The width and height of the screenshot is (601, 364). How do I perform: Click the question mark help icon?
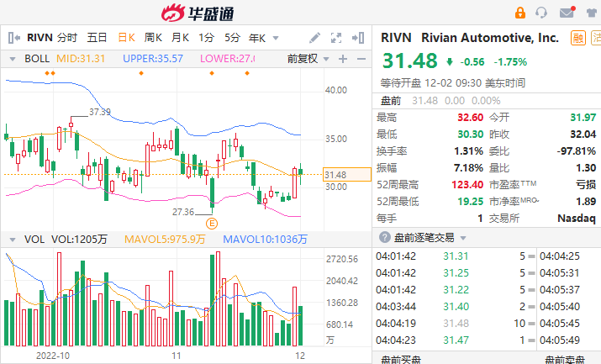pyautogui.click(x=384, y=237)
